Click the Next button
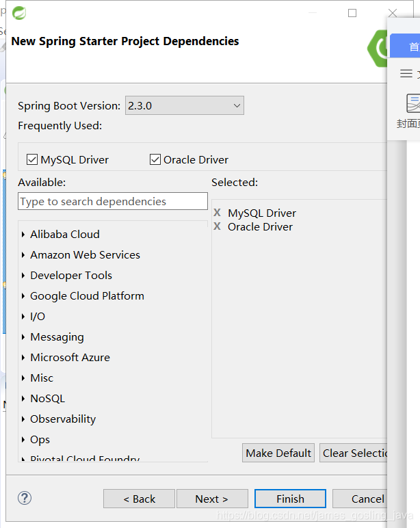The image size is (420, 528). tap(212, 499)
